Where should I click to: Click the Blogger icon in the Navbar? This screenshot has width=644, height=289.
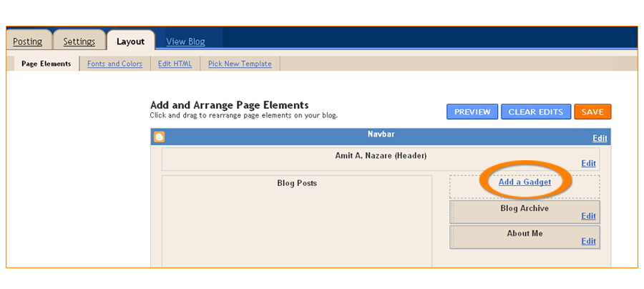tap(160, 137)
